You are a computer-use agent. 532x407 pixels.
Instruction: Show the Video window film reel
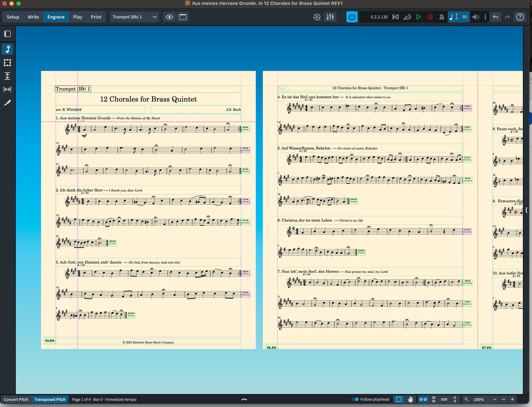(317, 17)
